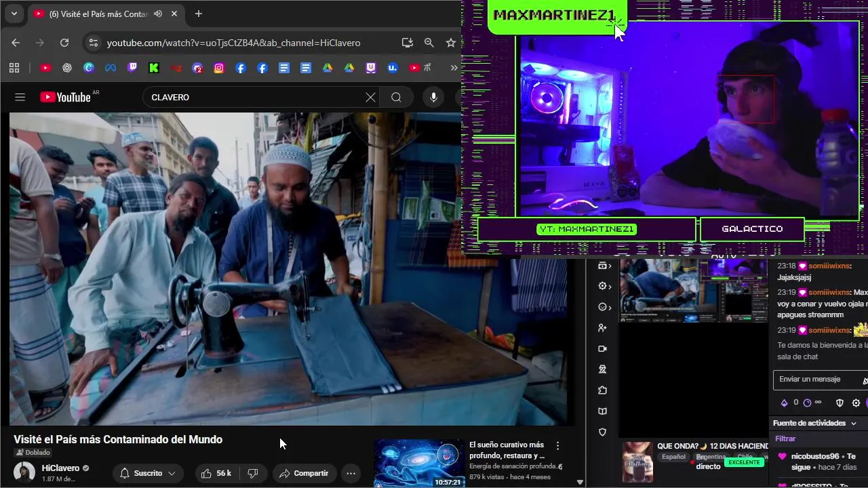Dislike the video with thumbs down
The image size is (868, 488).
(253, 473)
